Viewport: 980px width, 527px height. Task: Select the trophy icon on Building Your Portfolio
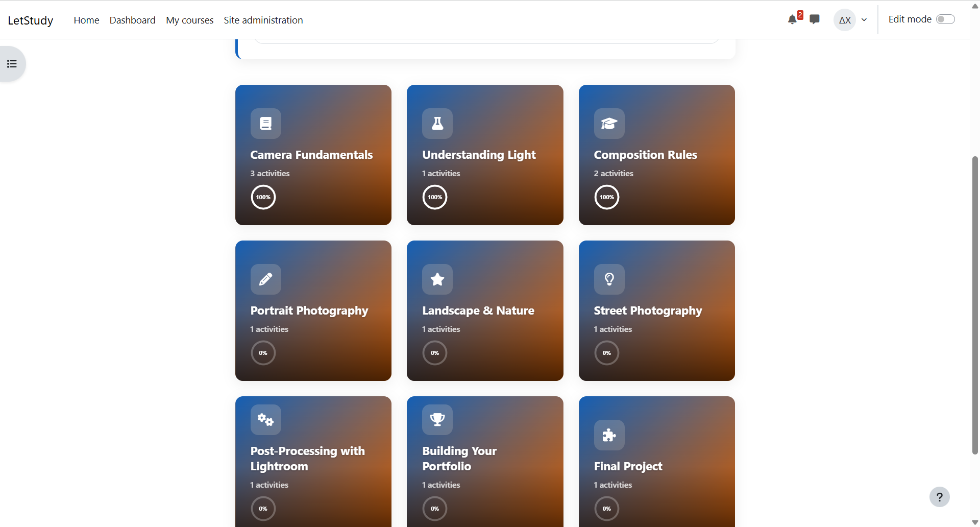437,419
